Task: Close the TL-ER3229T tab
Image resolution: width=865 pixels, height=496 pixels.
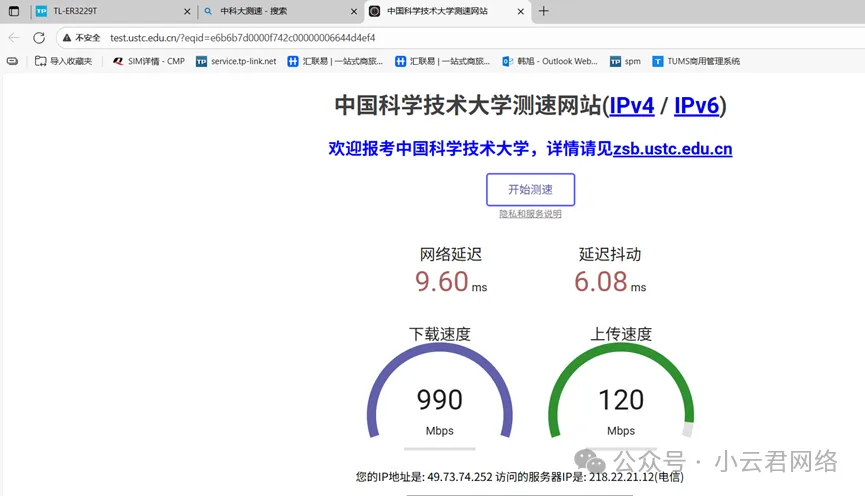Action: (186, 11)
